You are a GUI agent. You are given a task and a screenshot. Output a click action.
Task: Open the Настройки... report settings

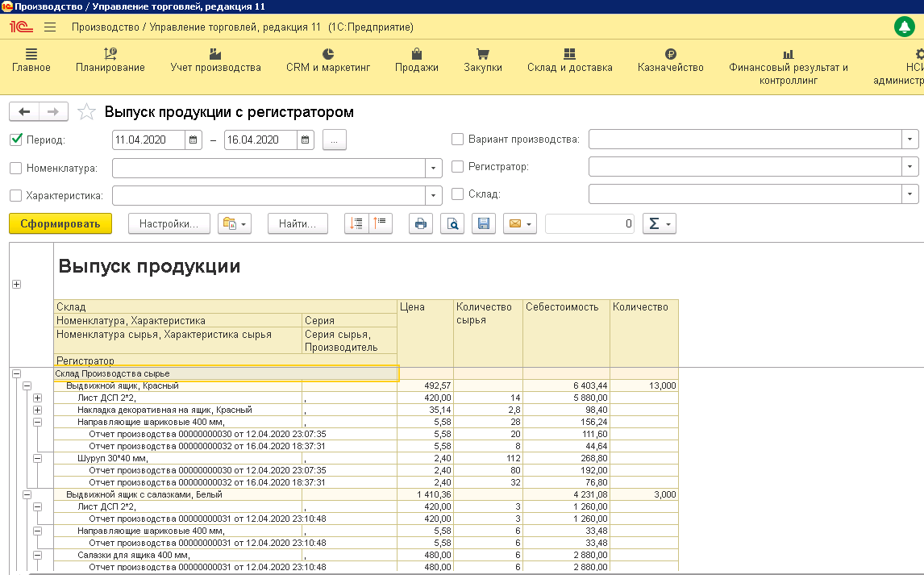(x=169, y=224)
